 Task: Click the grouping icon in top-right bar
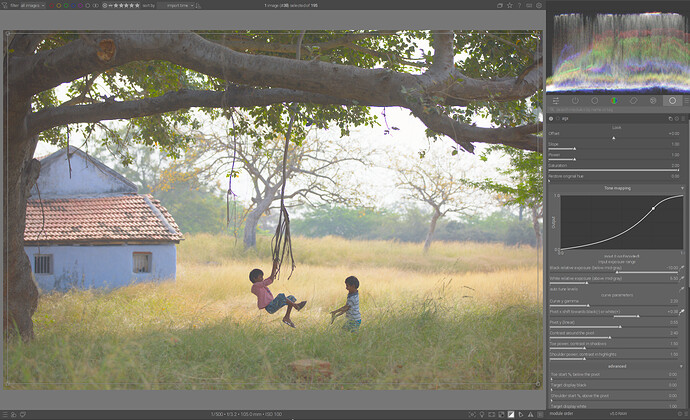[500, 5]
